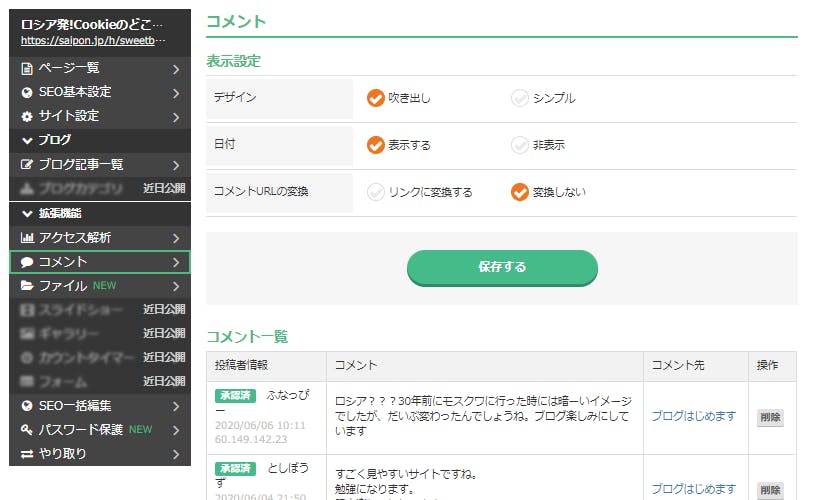Viewport: 832px width, 500px height.
Task: Click the access analytics bar chart icon
Action: 27,238
